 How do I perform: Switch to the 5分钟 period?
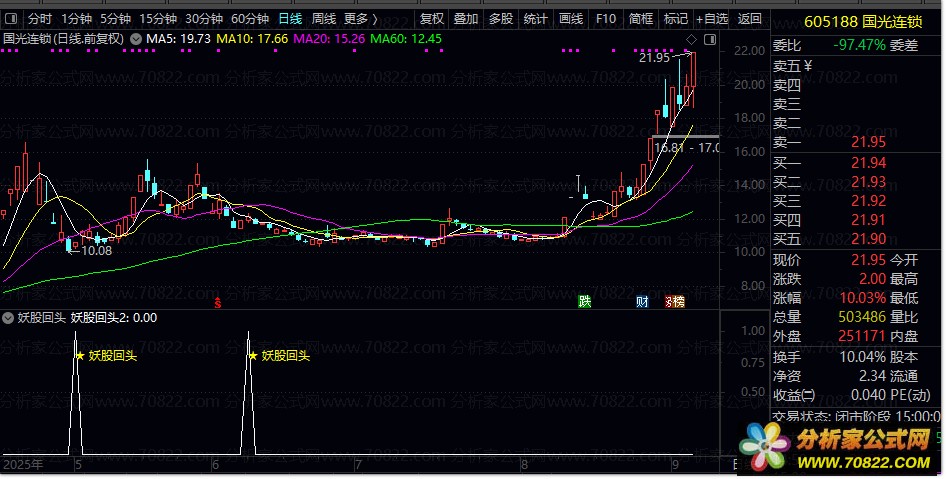click(x=115, y=19)
